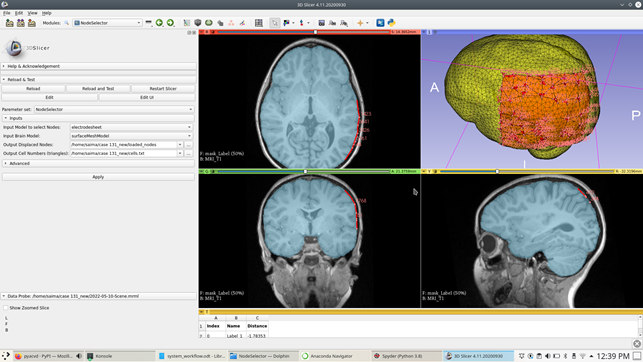
Task: Select the mouse pointer interaction mode
Action: pyautogui.click(x=274, y=23)
